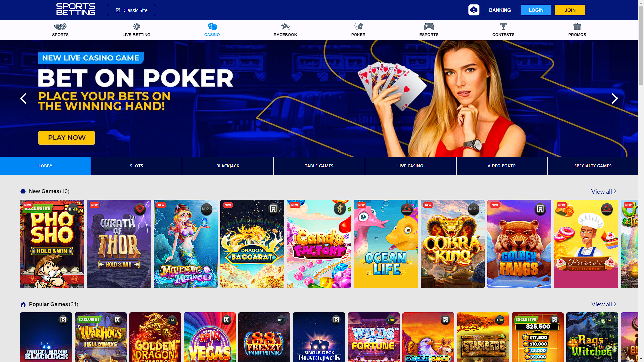The width and height of the screenshot is (644, 362).
Task: Go to Live Betting stopwatch icon
Action: tap(137, 26)
